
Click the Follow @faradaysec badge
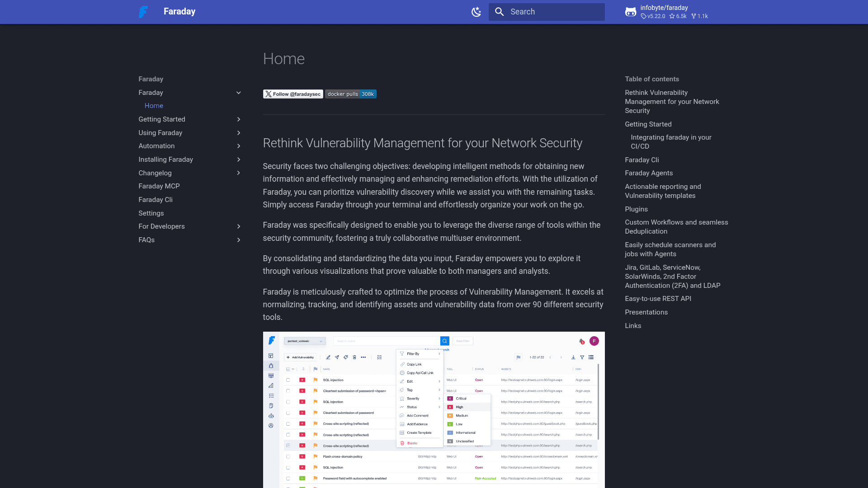pyautogui.click(x=293, y=94)
